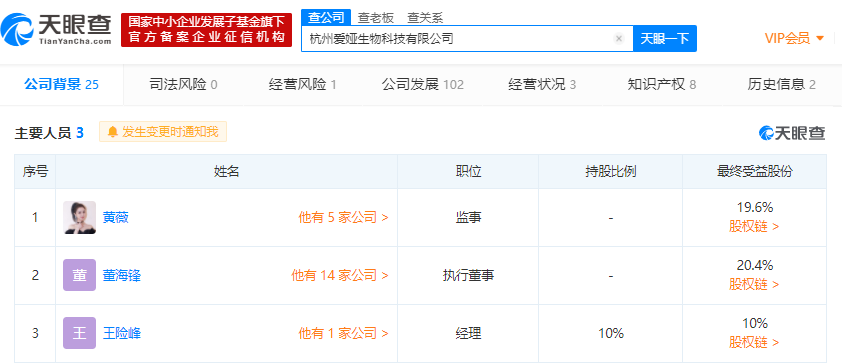Viewport: 842px width, 363px height.
Task: Open the 司法风险 tab
Action: point(183,84)
